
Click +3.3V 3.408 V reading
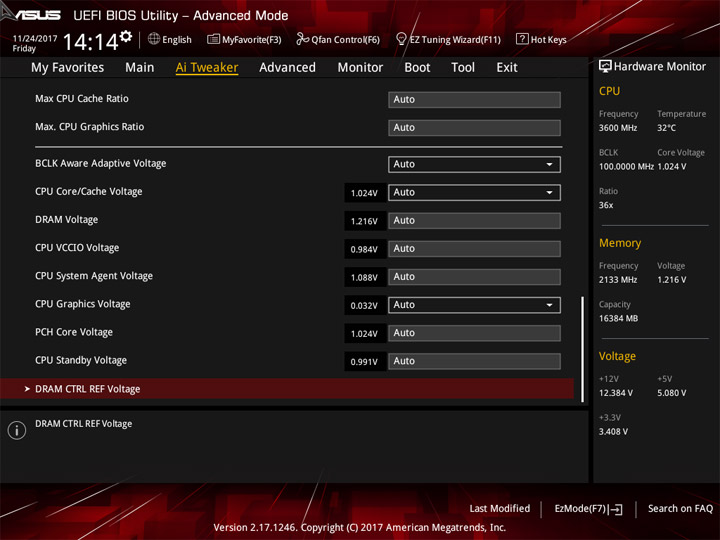(613, 432)
